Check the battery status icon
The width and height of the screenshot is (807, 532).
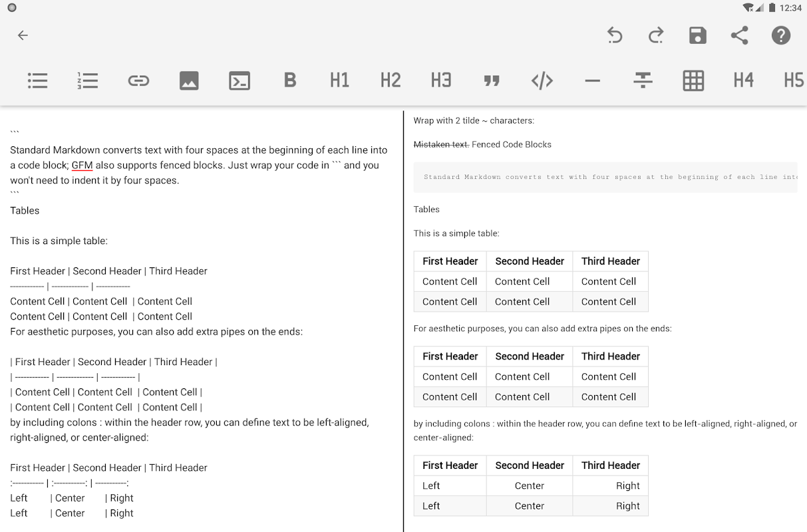coord(772,8)
